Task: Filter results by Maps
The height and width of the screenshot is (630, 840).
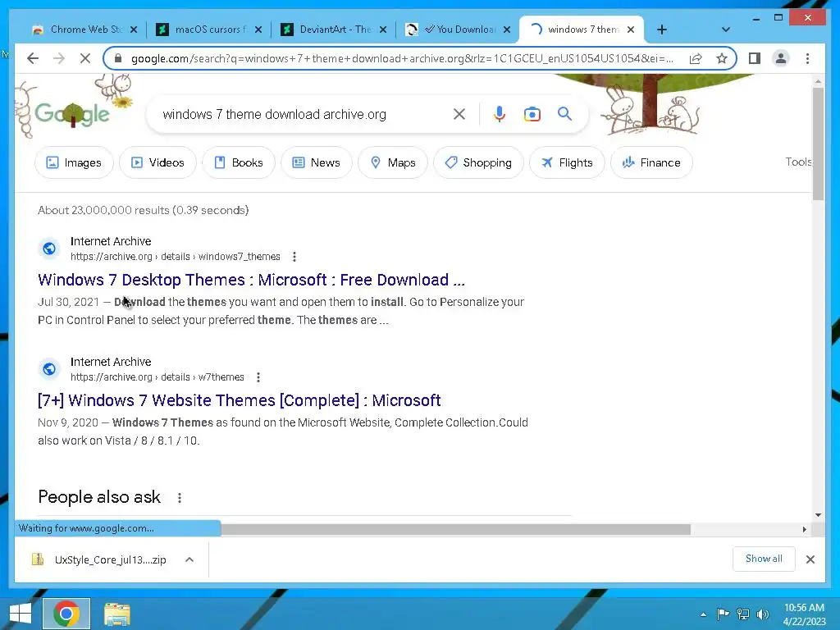Action: 393,162
